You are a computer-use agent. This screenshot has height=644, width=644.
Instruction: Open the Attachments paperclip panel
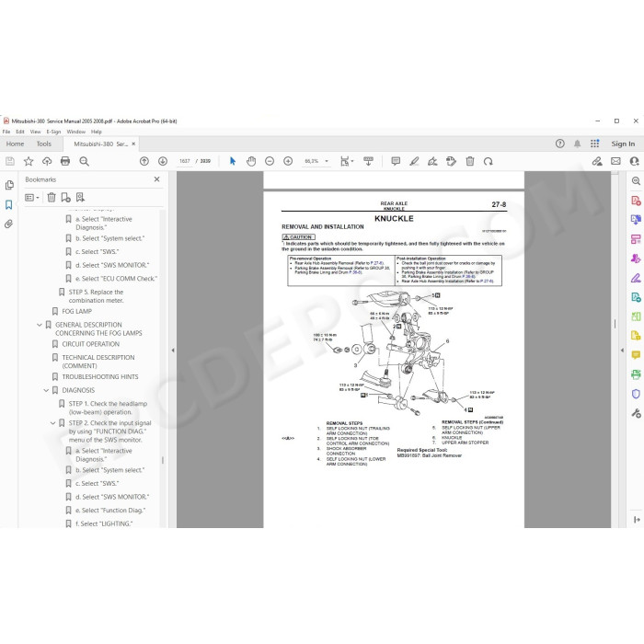point(9,224)
